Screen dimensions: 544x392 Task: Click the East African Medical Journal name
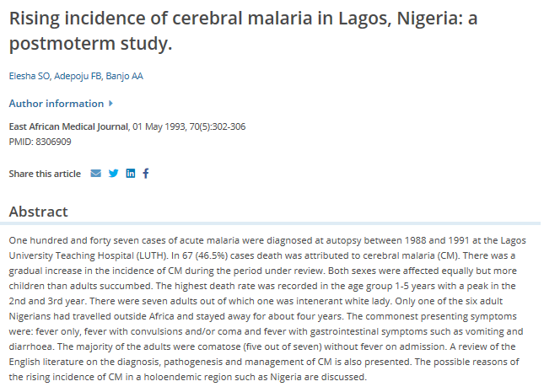[68, 126]
